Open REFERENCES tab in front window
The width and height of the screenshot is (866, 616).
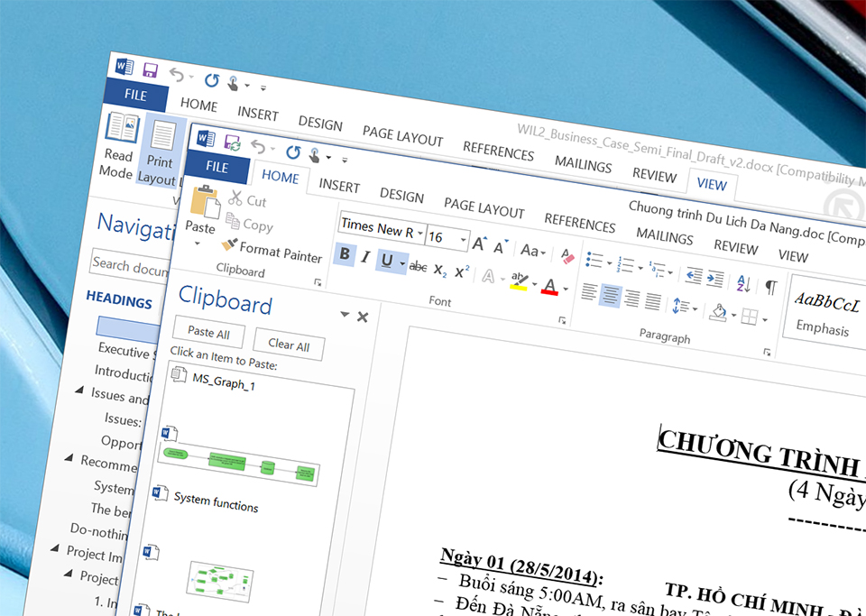point(579,223)
